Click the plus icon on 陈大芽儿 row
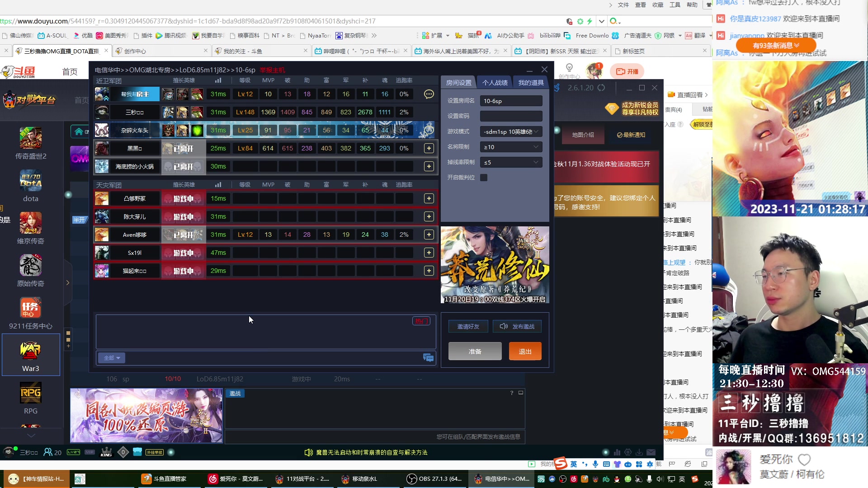 pos(429,216)
